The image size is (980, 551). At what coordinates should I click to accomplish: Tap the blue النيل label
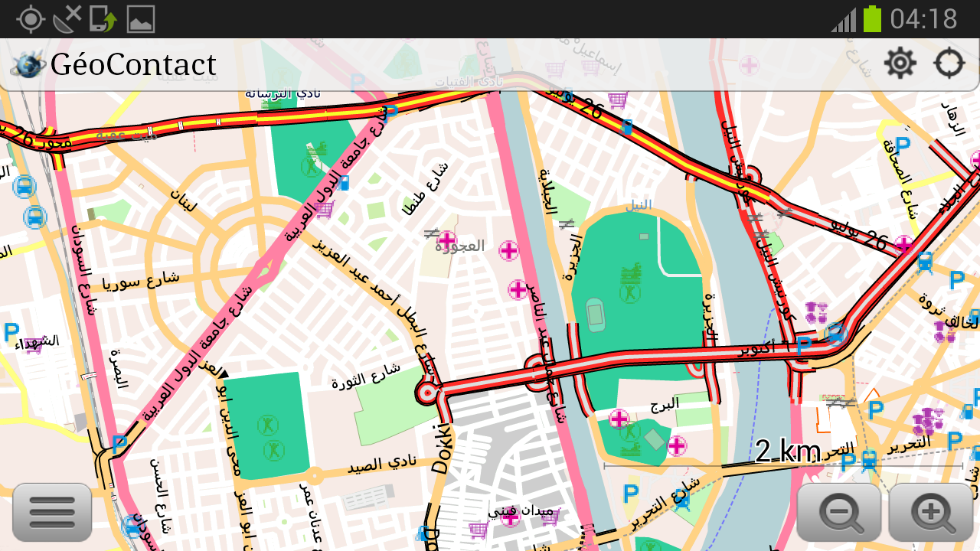click(639, 204)
